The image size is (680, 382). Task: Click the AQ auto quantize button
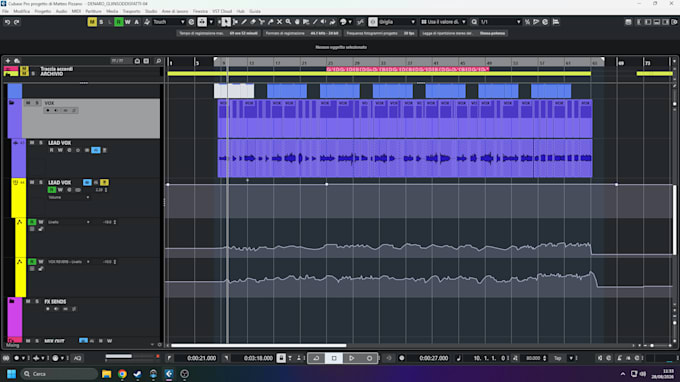click(77, 358)
